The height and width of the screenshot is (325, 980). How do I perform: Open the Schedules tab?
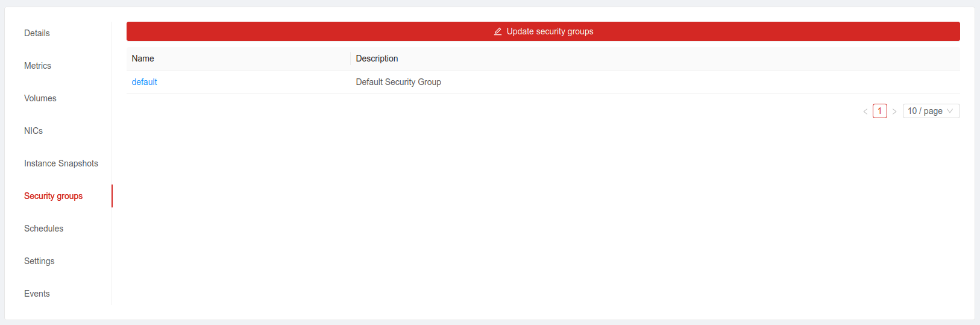click(43, 229)
